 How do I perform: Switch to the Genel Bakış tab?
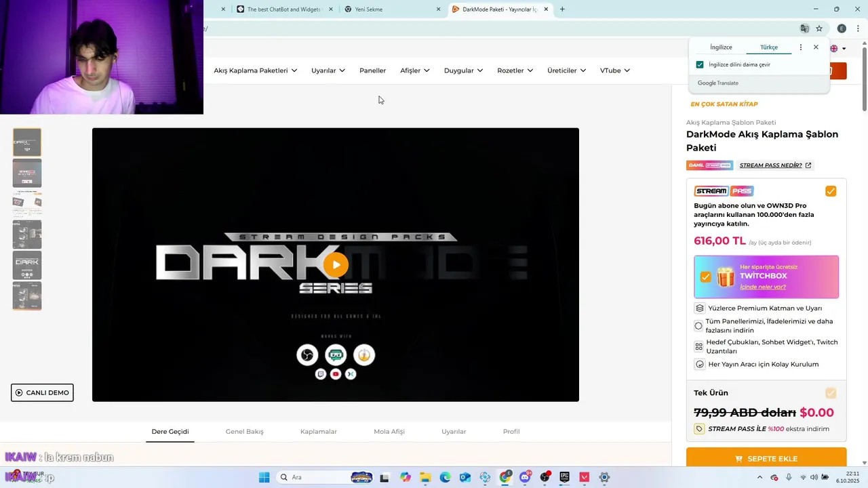pyautogui.click(x=244, y=432)
